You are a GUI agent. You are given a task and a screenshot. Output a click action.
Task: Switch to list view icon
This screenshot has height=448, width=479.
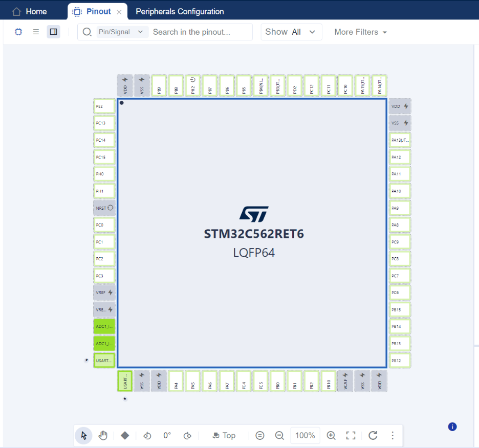coord(36,32)
